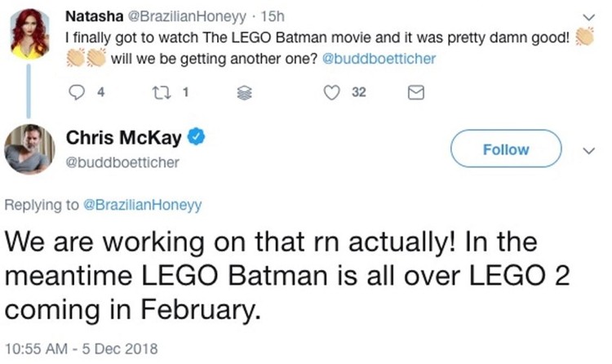Follow Chris McKay

point(506,149)
